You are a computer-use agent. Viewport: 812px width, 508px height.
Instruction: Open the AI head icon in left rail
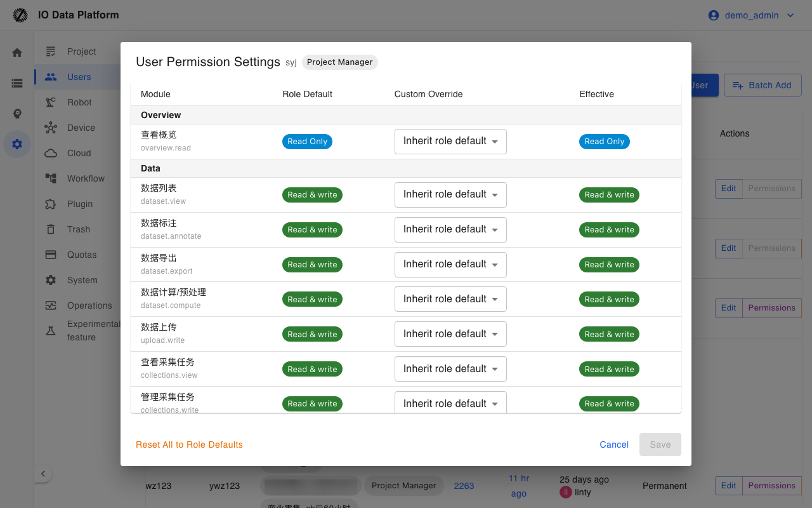click(17, 114)
